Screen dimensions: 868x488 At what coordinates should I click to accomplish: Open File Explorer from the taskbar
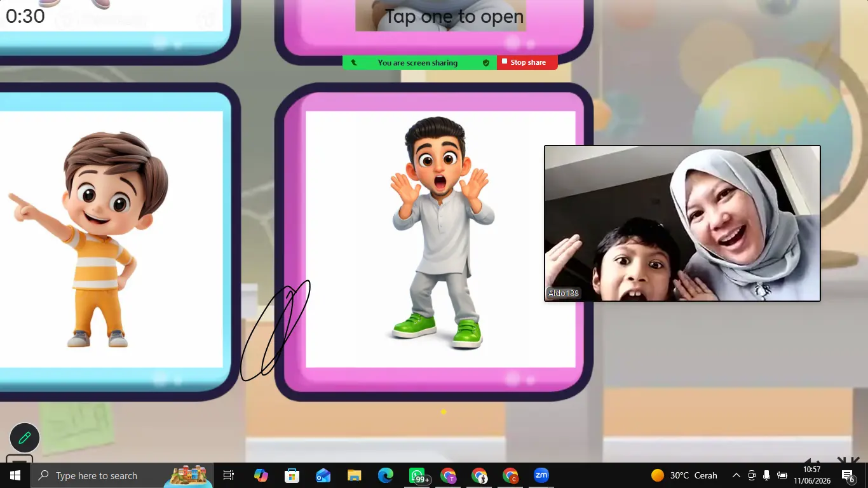pos(354,475)
